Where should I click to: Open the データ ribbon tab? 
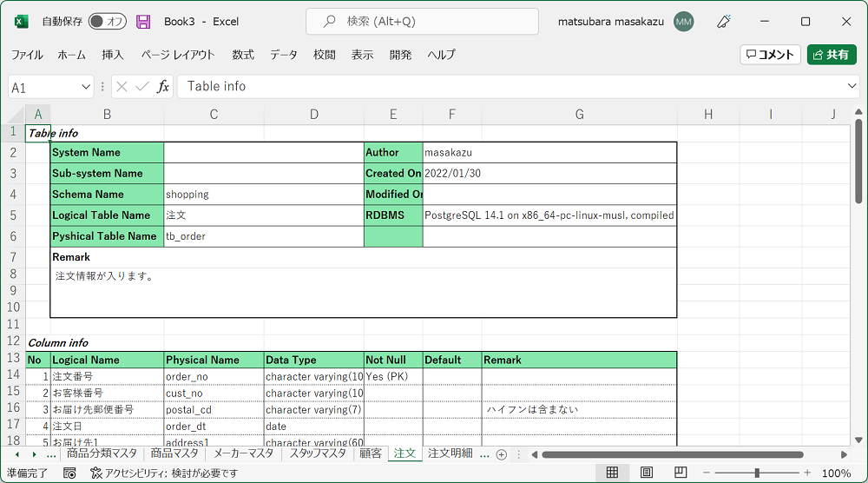(284, 55)
